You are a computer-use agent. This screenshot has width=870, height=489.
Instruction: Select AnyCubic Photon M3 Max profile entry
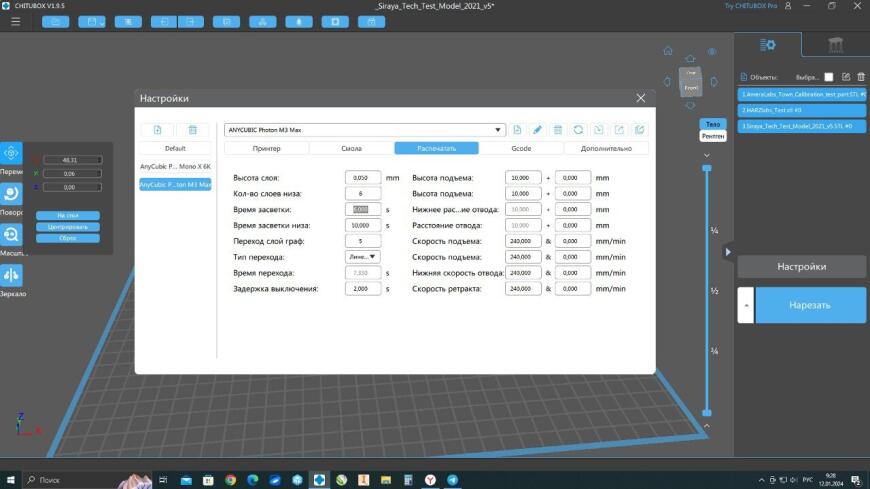[175, 184]
